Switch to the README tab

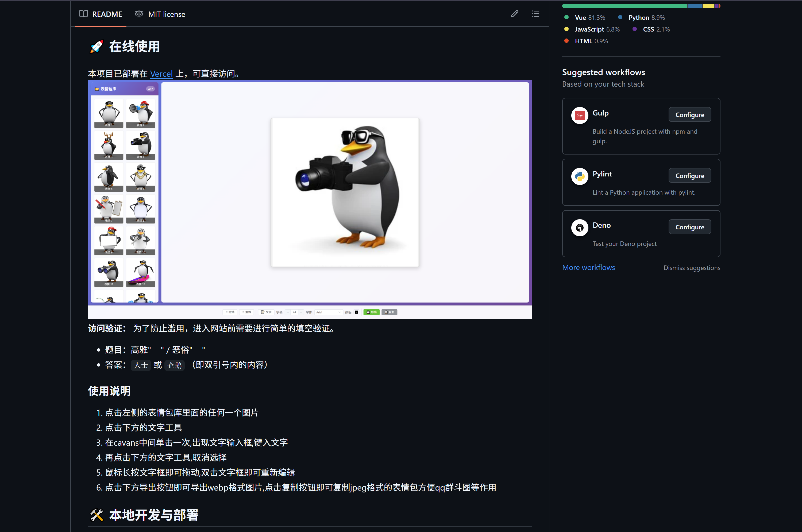coord(101,14)
